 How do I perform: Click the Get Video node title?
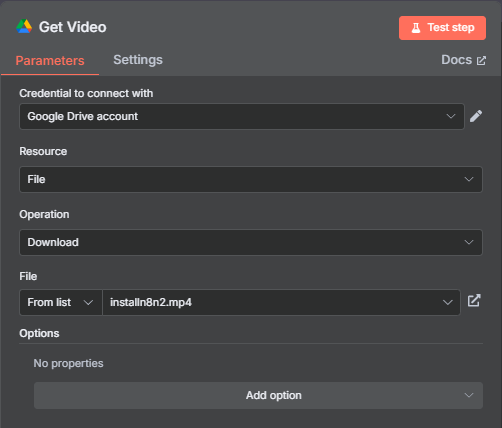click(73, 27)
